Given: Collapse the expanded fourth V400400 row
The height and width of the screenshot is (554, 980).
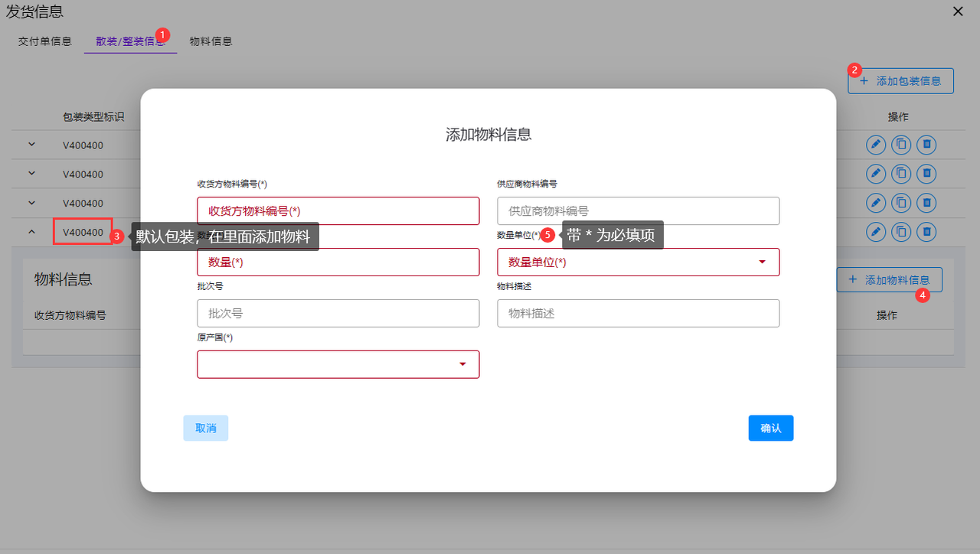Looking at the screenshot, I should point(31,231).
